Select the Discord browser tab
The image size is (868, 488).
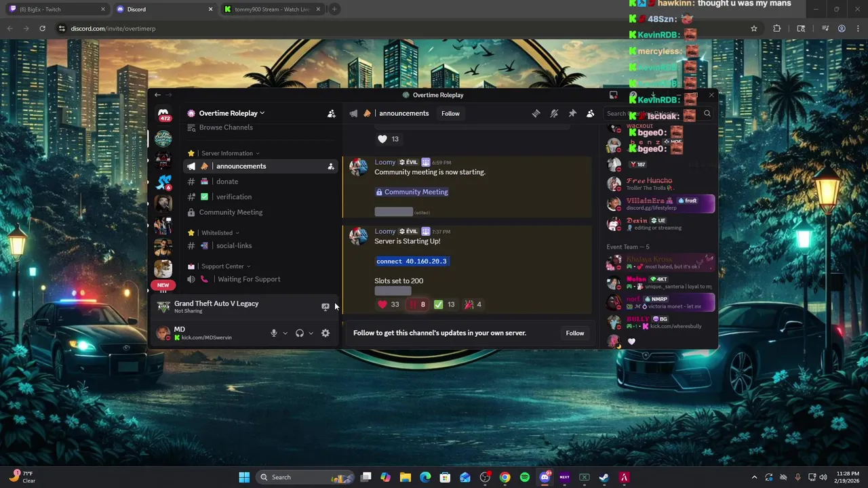click(165, 9)
